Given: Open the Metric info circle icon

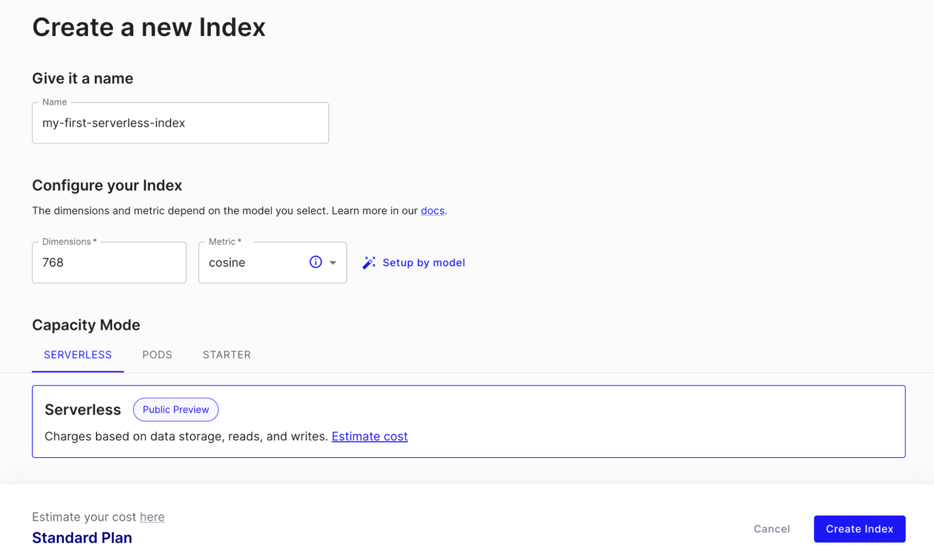Looking at the screenshot, I should pos(316,262).
